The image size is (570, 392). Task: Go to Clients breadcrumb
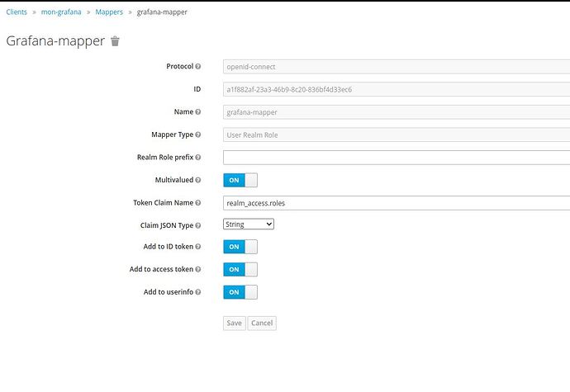click(x=17, y=12)
